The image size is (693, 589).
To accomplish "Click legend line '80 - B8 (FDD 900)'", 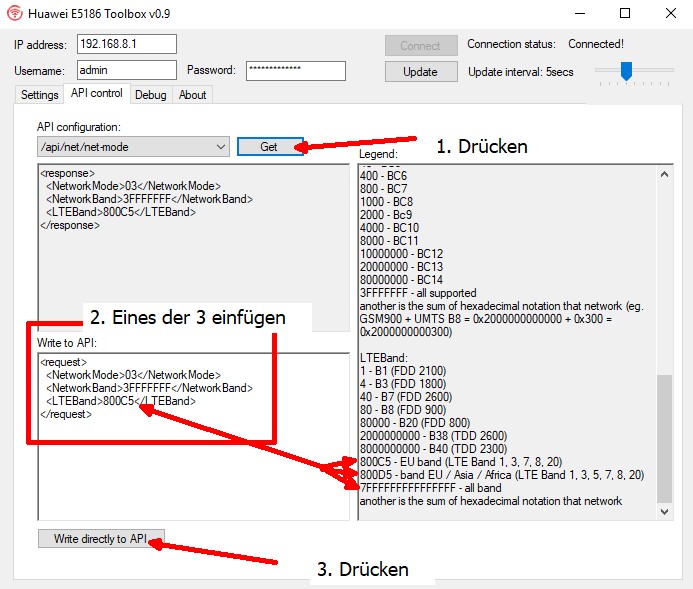I will (x=403, y=410).
